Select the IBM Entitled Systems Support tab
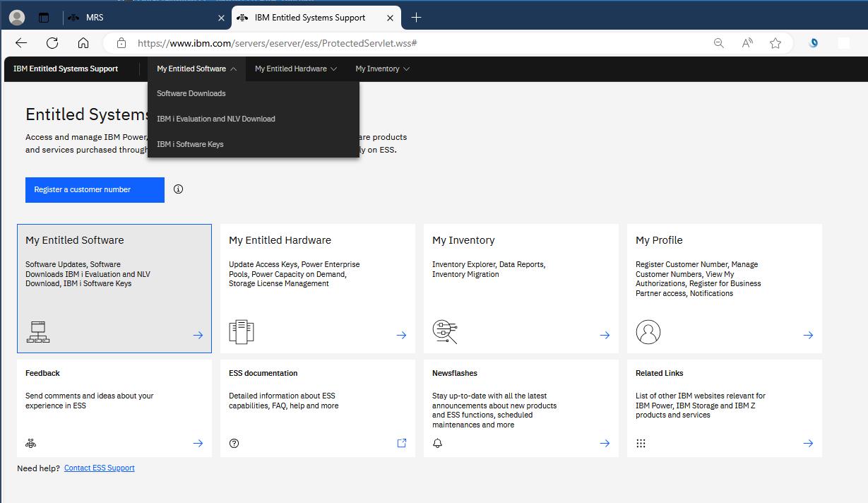Viewport: 868px width, 503px height. pos(318,18)
